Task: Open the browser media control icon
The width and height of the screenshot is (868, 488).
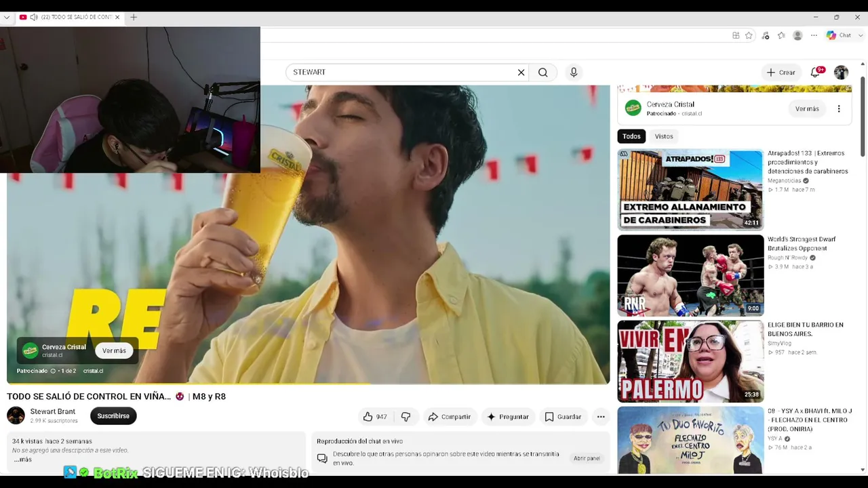Action: [766, 35]
